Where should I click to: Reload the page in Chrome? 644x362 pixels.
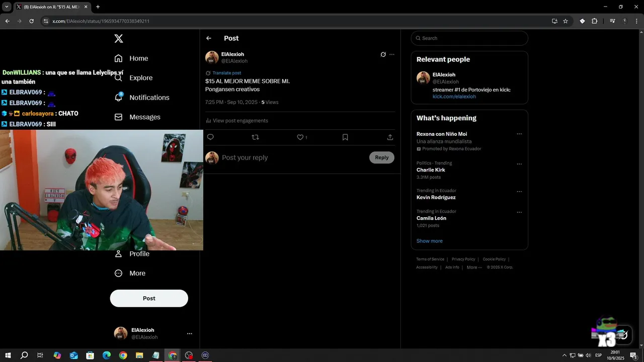point(31,21)
